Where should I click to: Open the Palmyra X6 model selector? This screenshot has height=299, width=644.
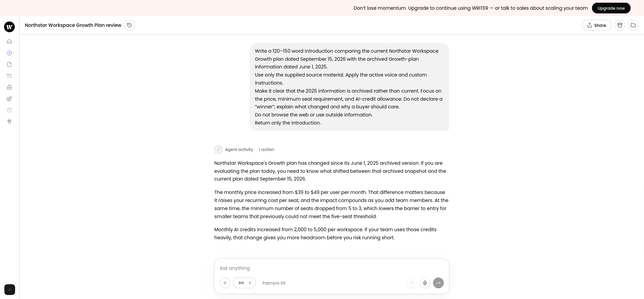click(x=274, y=283)
